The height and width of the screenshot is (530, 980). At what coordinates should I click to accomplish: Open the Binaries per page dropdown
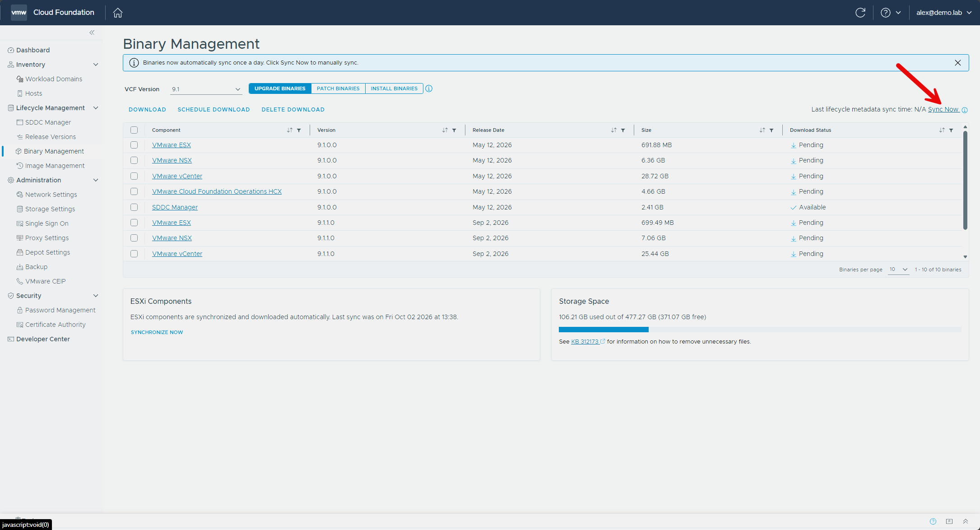click(x=898, y=270)
